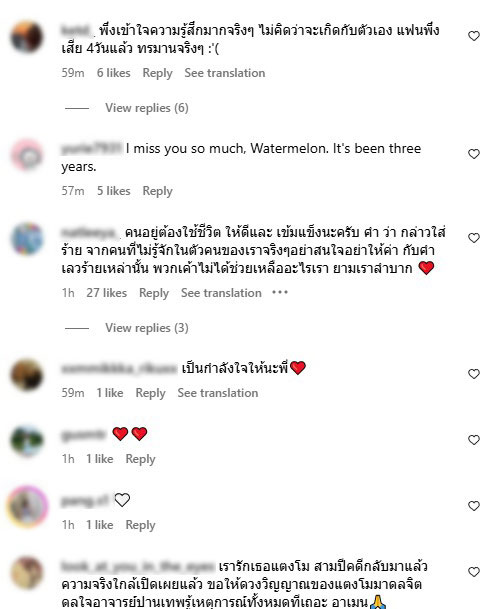Tap heart beside the 59m one-like comment
The image size is (490, 609).
pos(474,374)
